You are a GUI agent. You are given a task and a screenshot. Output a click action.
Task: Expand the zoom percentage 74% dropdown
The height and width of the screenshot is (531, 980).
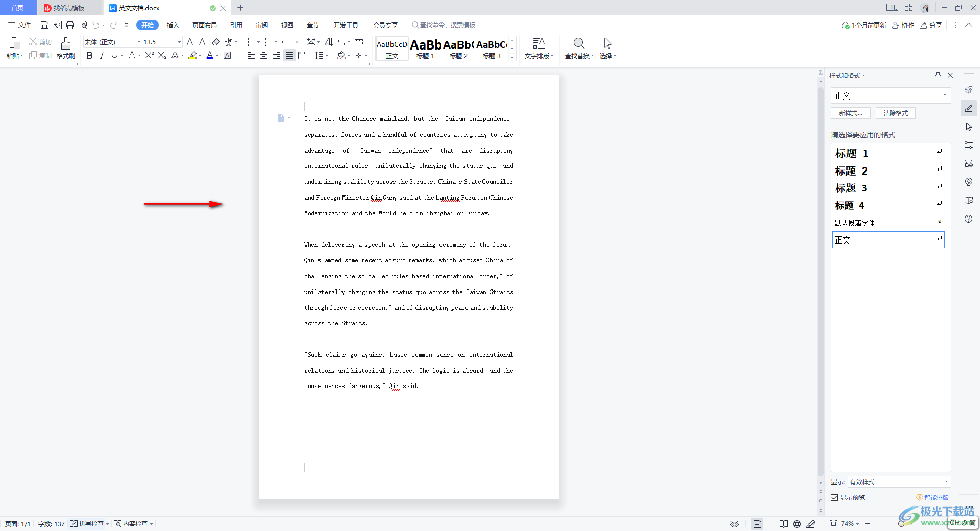pos(857,524)
